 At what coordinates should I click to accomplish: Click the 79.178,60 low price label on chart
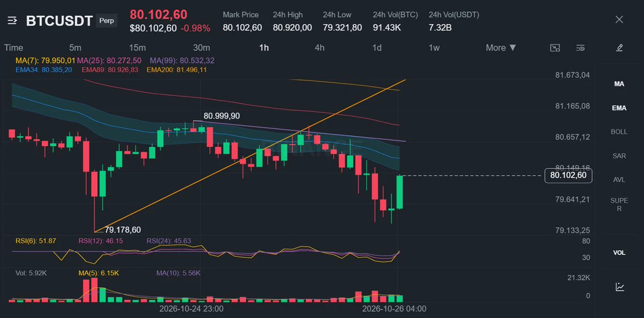pos(122,230)
